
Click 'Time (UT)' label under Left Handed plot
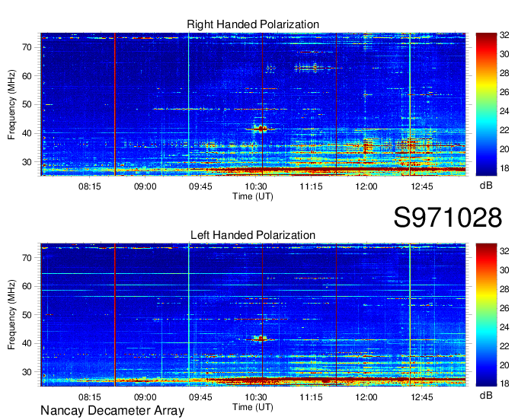click(253, 407)
